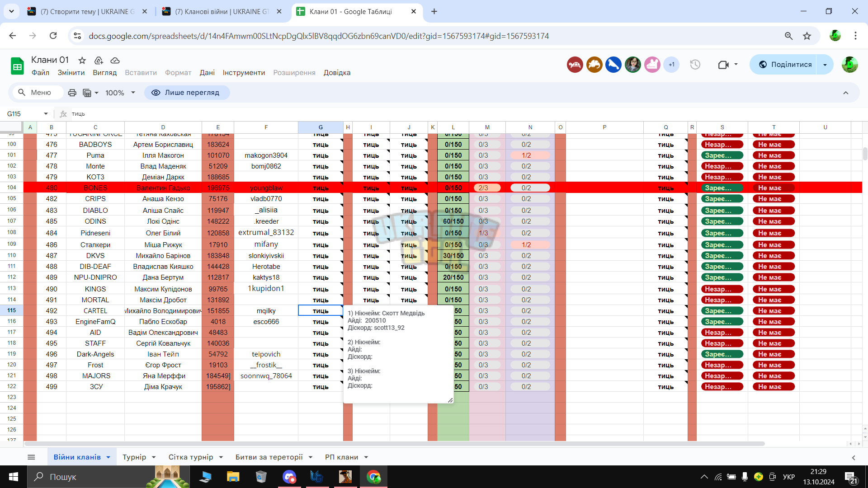Viewport: 868px width, 488px height.
Task: Open move-to-folder icon next to title
Action: 99,60
